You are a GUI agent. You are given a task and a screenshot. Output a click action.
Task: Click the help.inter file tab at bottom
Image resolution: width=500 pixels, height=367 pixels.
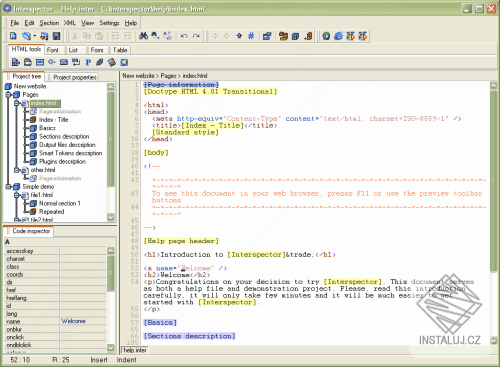135,350
